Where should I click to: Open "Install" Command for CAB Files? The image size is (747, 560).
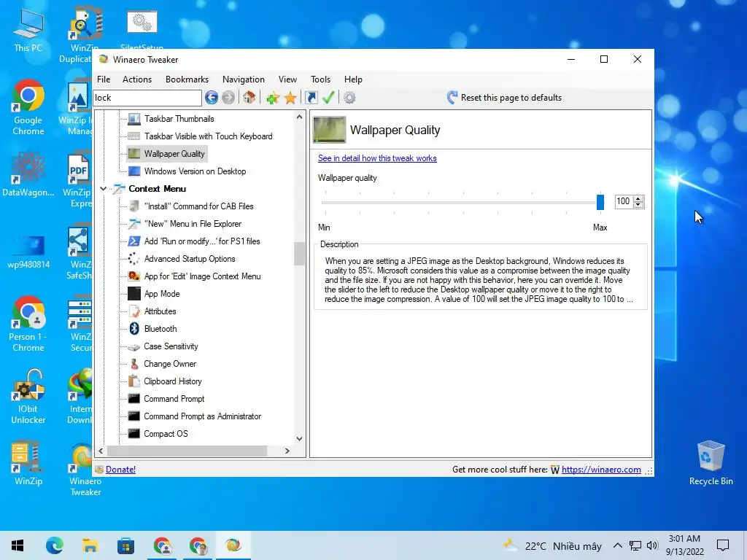tap(198, 206)
